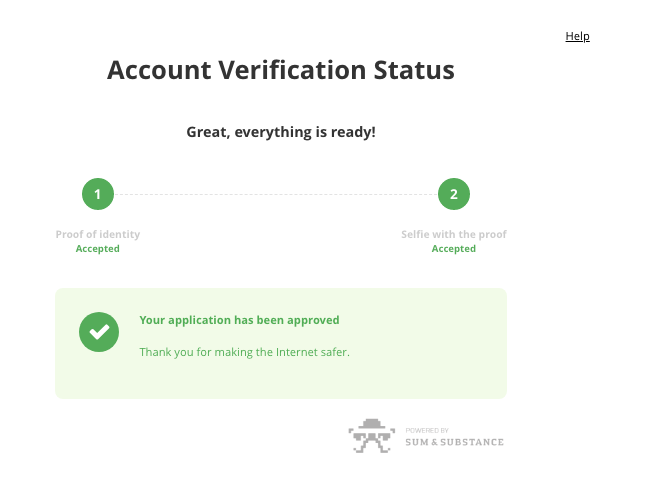Click the Powered By caption
The image size is (650, 500).
tap(427, 430)
